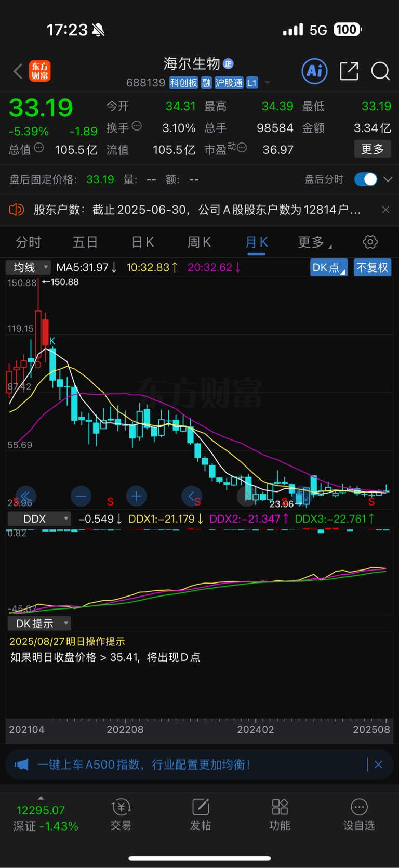The height and width of the screenshot is (868, 399).
Task: Toggle the 盘后分时 switch
Action: pyautogui.click(x=366, y=179)
